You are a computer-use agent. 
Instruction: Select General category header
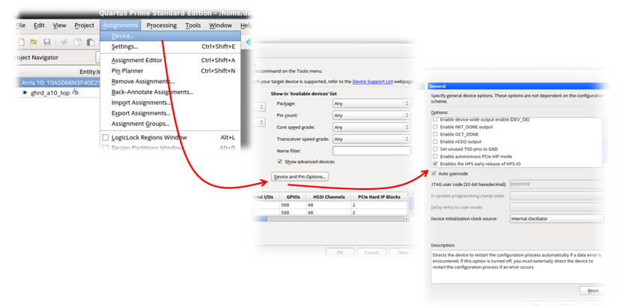pyautogui.click(x=518, y=86)
